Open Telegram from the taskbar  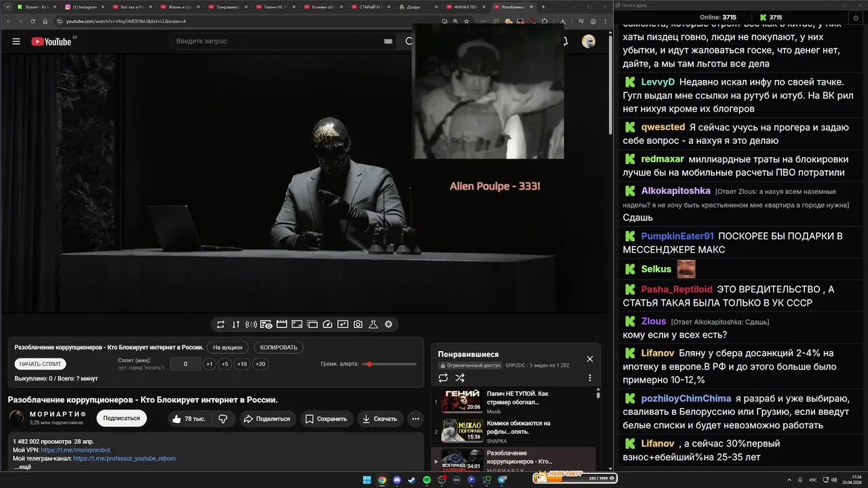point(502,480)
